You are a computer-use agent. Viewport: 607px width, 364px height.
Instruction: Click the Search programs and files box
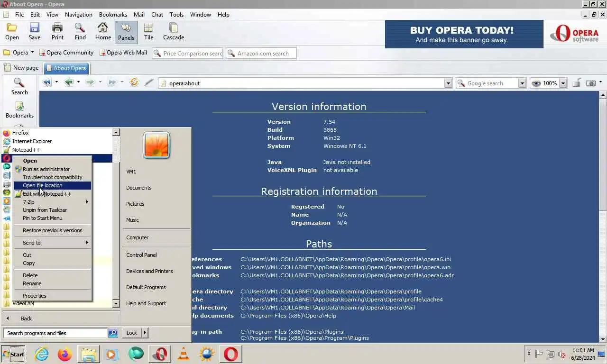click(55, 333)
